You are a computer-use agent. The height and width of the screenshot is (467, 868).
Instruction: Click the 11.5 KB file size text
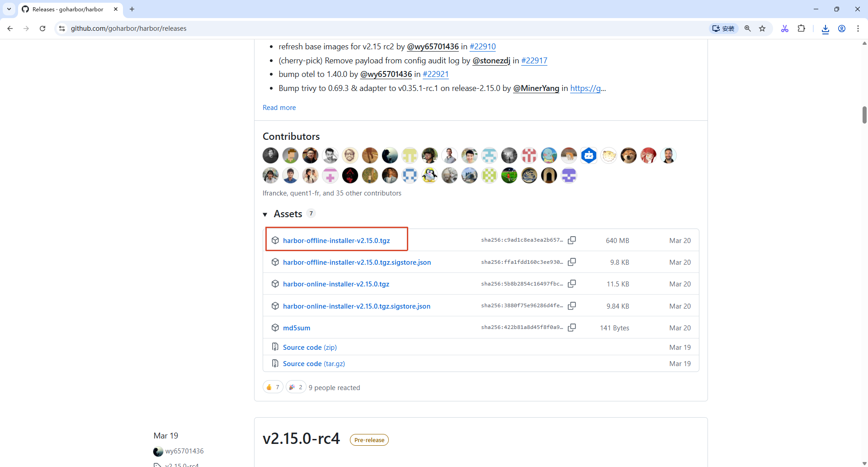[x=618, y=284]
